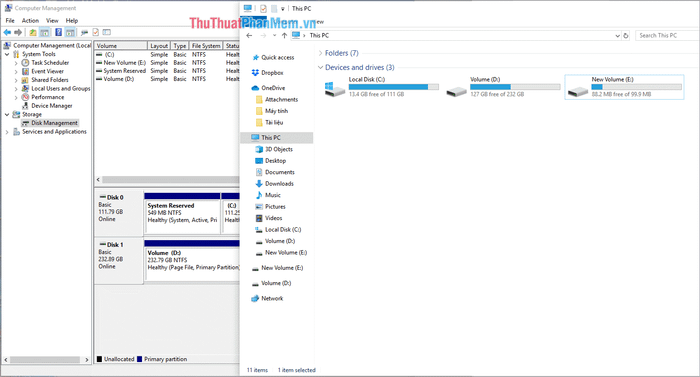Click Shared Folders icon in tree

(25, 80)
